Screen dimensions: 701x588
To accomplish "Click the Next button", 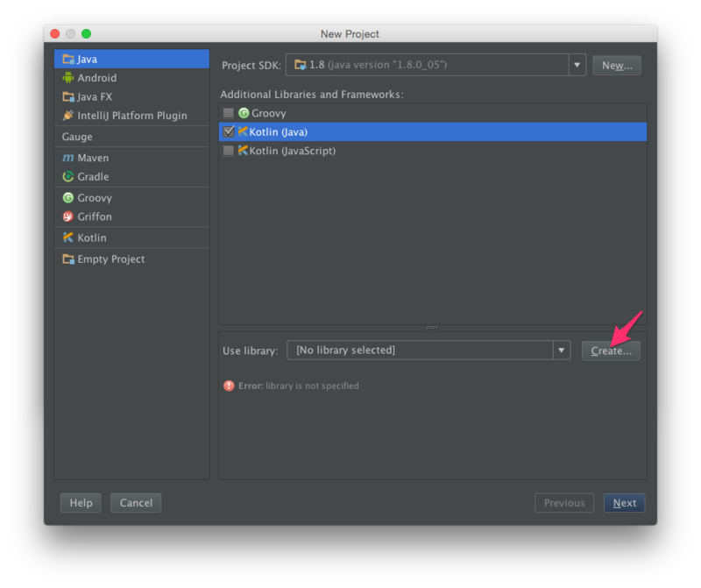I will coord(624,503).
